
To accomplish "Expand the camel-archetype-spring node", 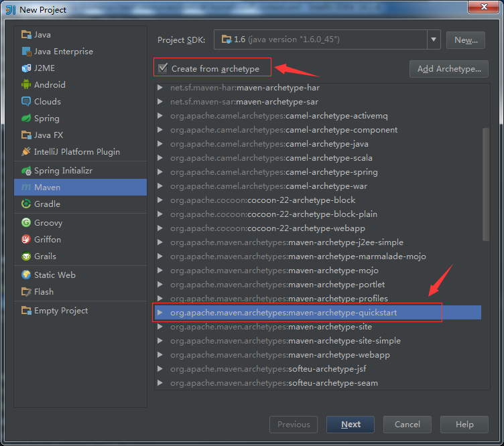I will pyautogui.click(x=160, y=172).
